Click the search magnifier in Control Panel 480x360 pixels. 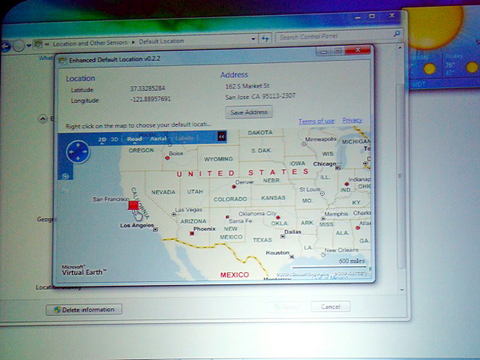(397, 34)
